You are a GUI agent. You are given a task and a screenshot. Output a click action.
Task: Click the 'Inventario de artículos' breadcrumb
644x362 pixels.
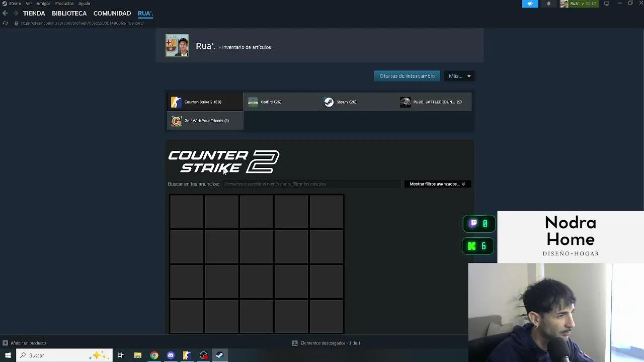click(247, 47)
